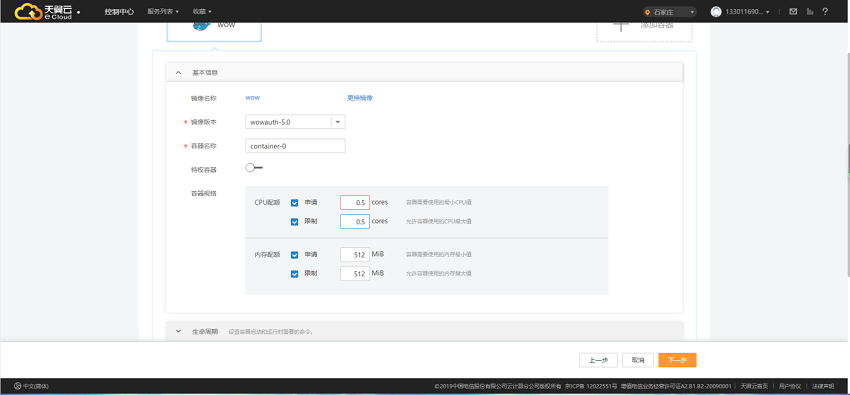Screen dimensions: 850x395
Task: Click the wow image name link
Action: (253, 98)
